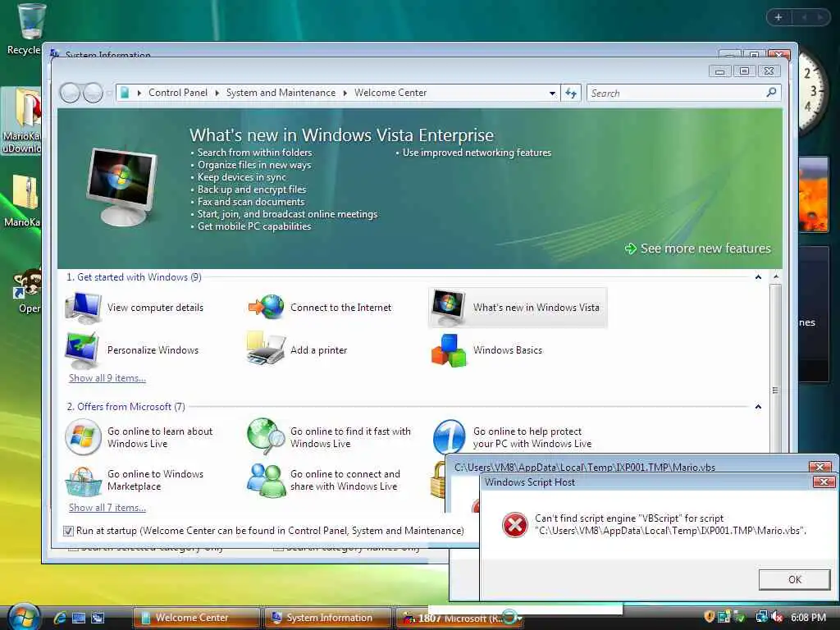Launch Internet Explorer from Quick Launch
The width and height of the screenshot is (840, 630).
pos(59,618)
